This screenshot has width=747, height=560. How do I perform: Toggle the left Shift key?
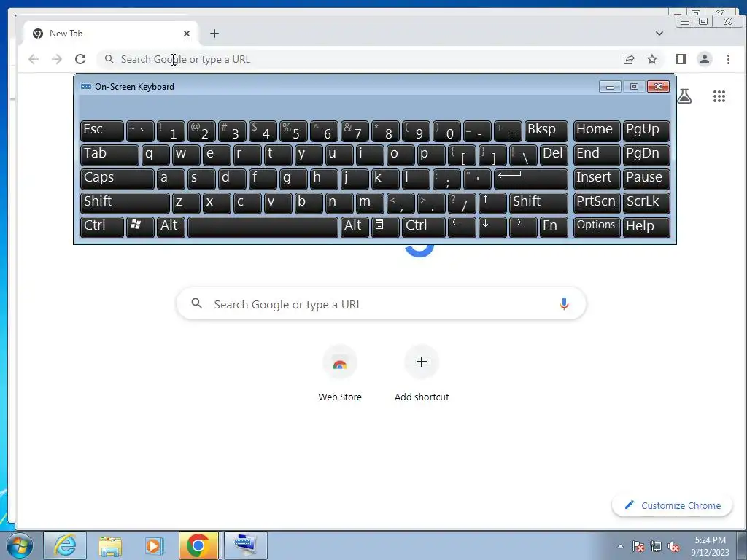point(125,203)
